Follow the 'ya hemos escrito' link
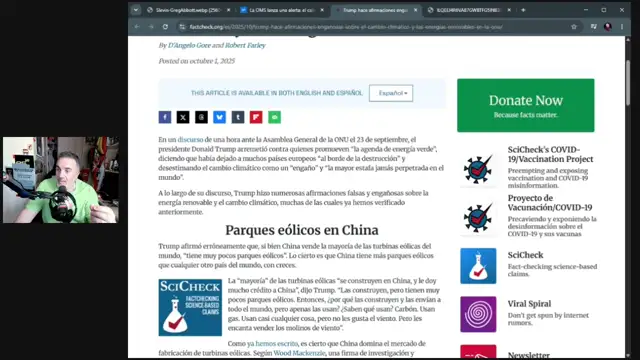 click(272, 344)
